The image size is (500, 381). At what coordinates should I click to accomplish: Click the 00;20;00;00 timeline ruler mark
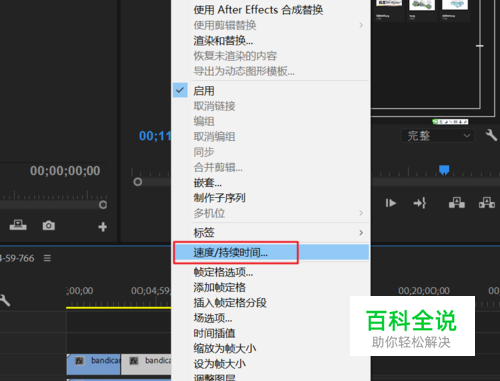424,291
